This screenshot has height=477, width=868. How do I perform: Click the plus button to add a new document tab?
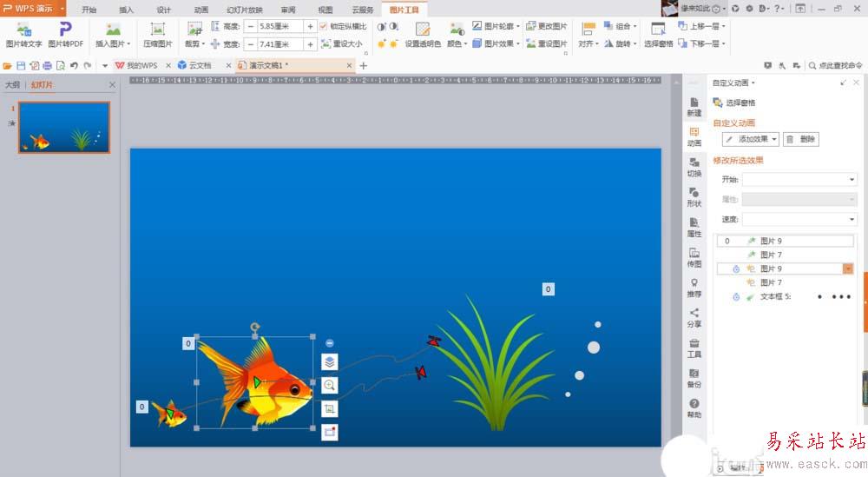[363, 65]
